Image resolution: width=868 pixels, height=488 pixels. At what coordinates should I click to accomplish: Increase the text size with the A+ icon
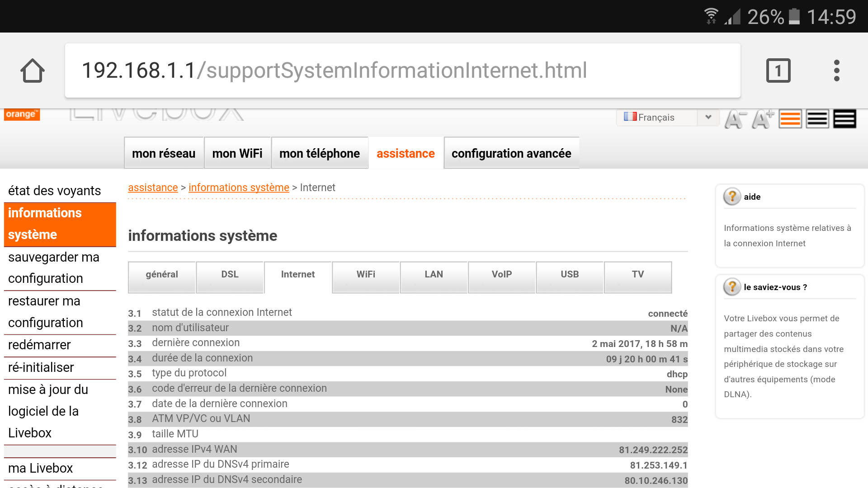pos(762,118)
